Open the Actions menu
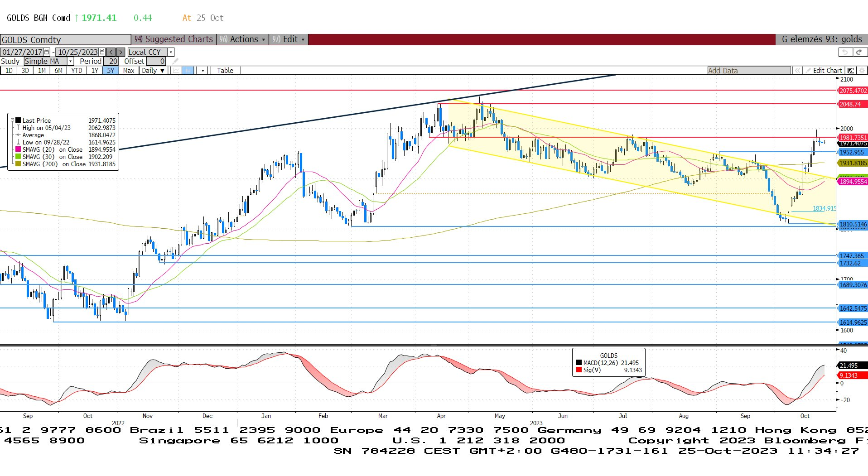 (x=242, y=39)
